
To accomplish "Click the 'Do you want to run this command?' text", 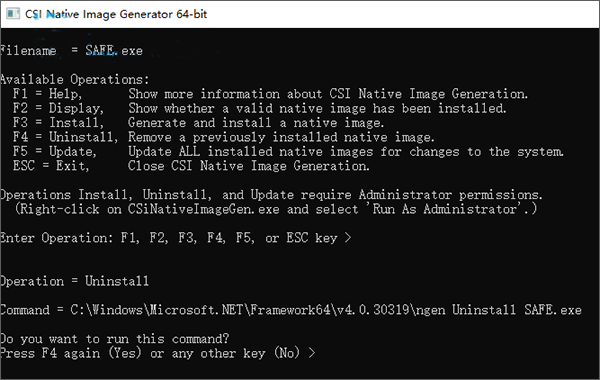I will [x=114, y=339].
